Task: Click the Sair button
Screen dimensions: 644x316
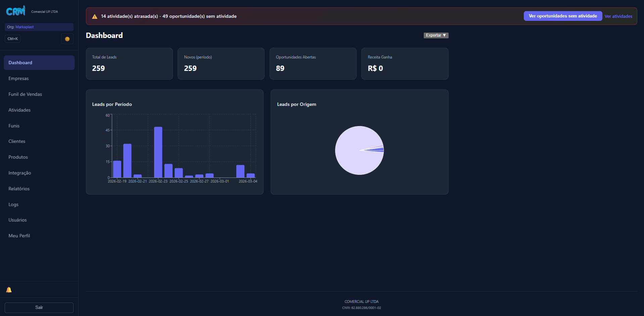Action: tap(39, 307)
